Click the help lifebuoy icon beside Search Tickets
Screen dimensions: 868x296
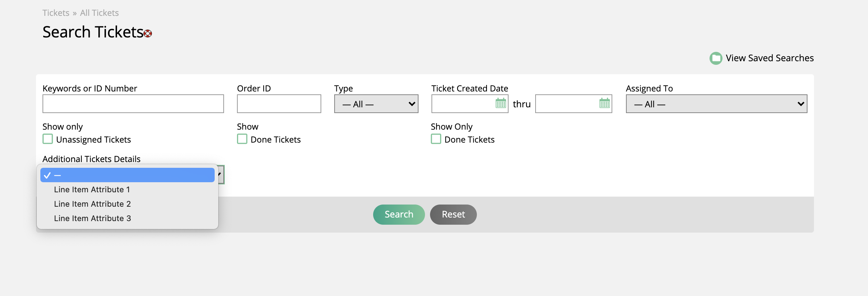(148, 33)
